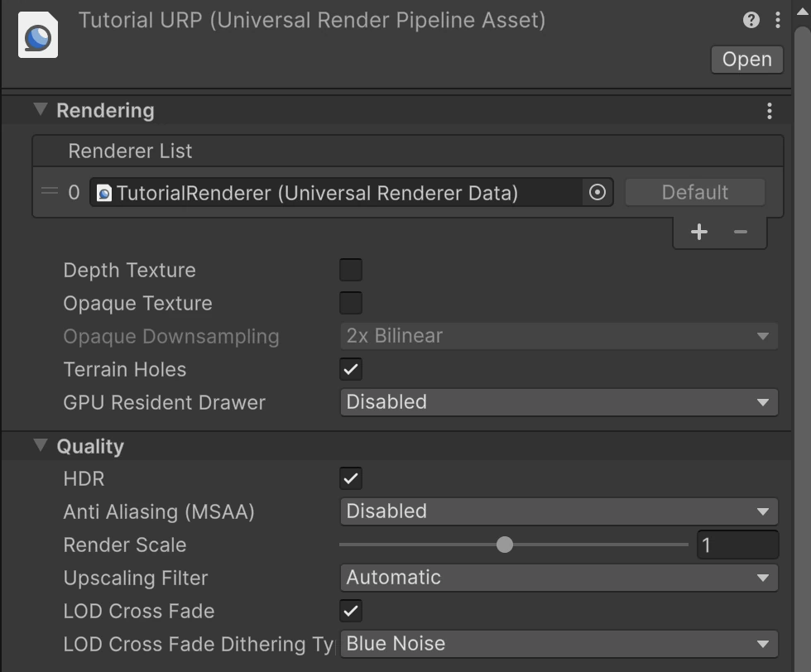
Task: Open the Opaque Downsampling dropdown
Action: click(559, 336)
